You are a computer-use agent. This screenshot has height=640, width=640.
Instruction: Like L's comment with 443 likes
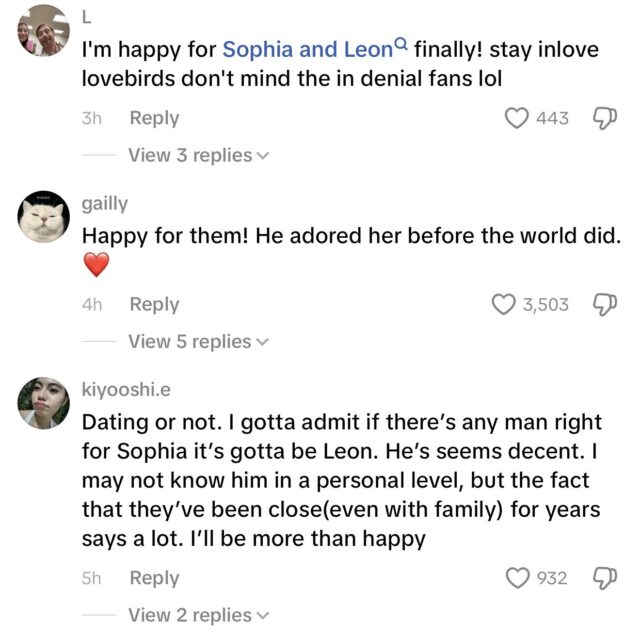(x=516, y=118)
